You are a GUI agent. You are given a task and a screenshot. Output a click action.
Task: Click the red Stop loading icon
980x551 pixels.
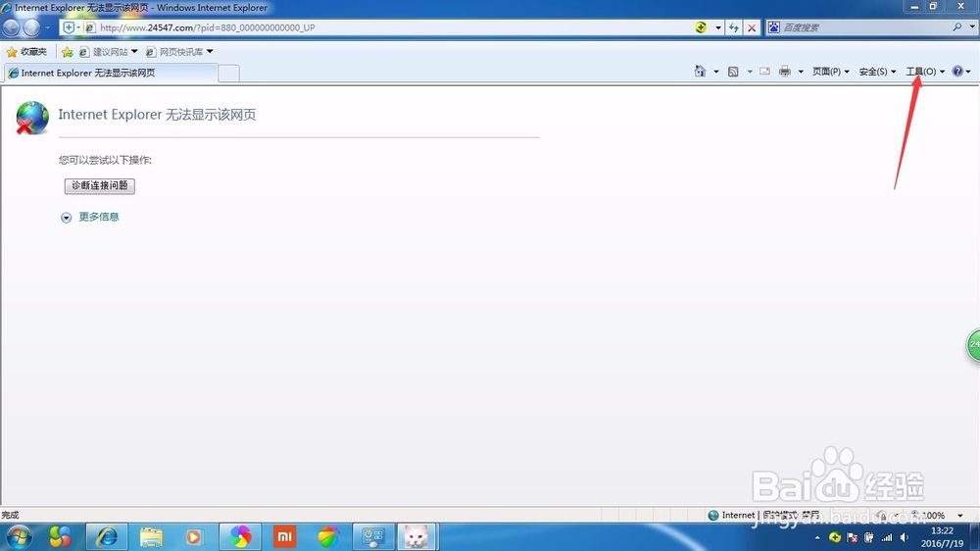[752, 27]
